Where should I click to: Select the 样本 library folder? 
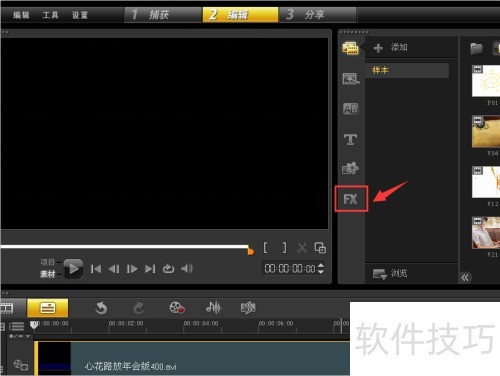coord(407,70)
